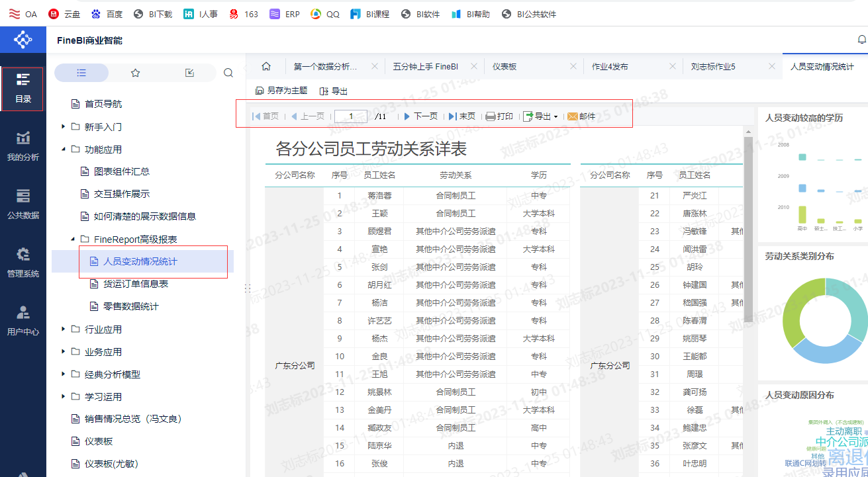
Task: Close the 作业4发布 tab
Action: click(x=672, y=67)
